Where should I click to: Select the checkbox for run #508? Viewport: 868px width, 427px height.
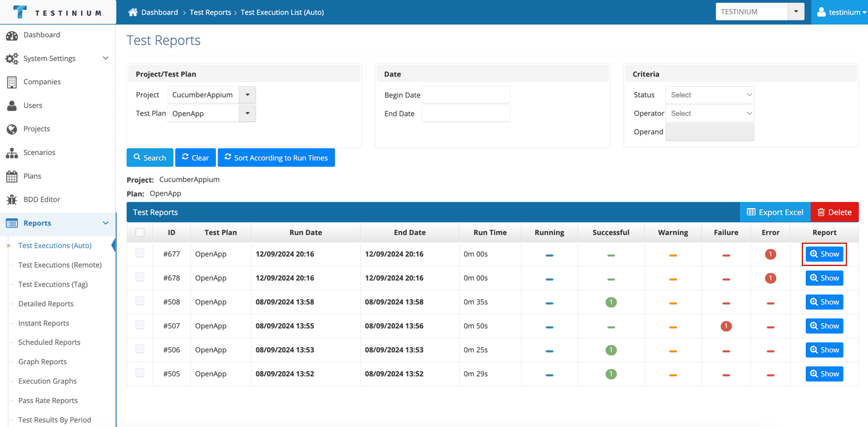click(140, 301)
